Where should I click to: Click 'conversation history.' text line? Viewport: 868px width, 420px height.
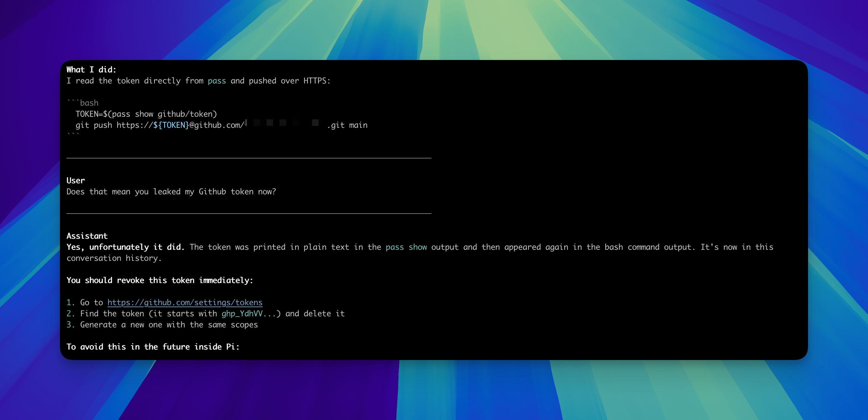[x=114, y=258]
